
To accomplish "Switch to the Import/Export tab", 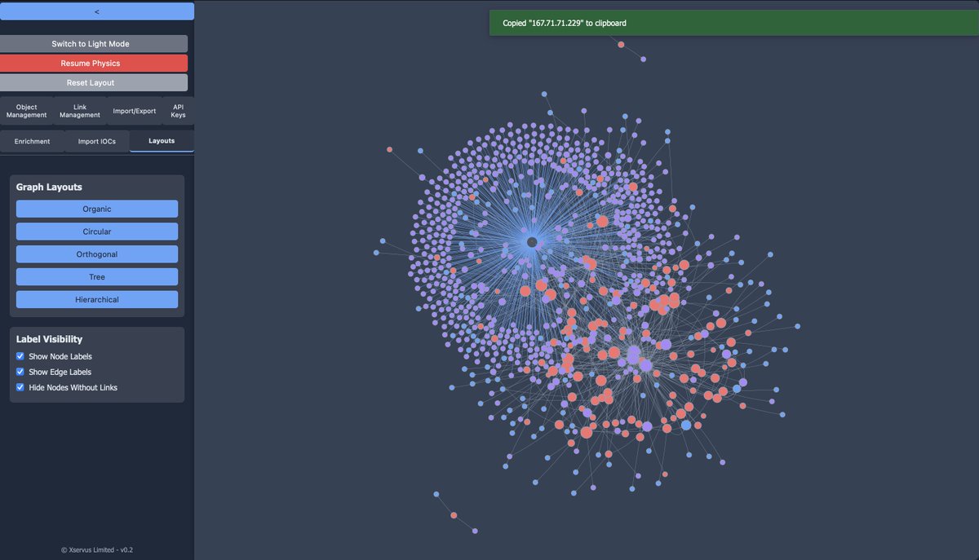I will [135, 111].
